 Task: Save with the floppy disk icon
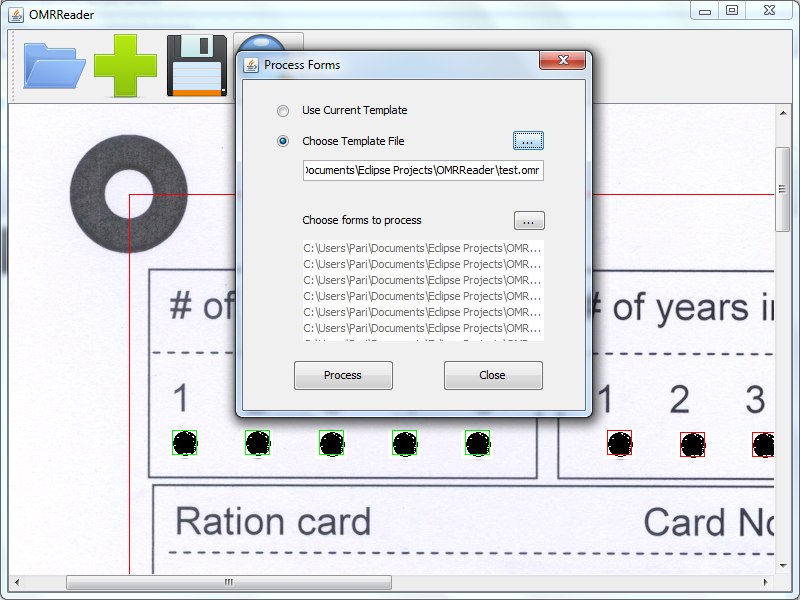[x=197, y=65]
